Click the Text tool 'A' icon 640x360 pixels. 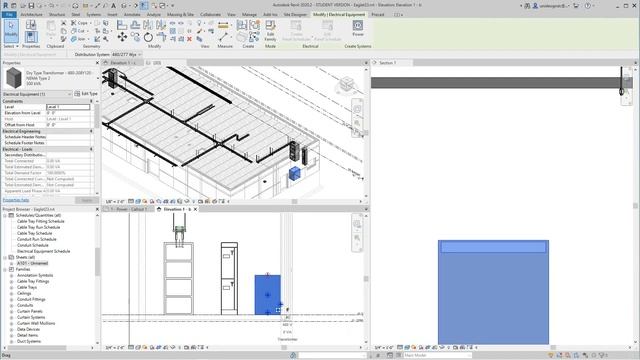113,6
